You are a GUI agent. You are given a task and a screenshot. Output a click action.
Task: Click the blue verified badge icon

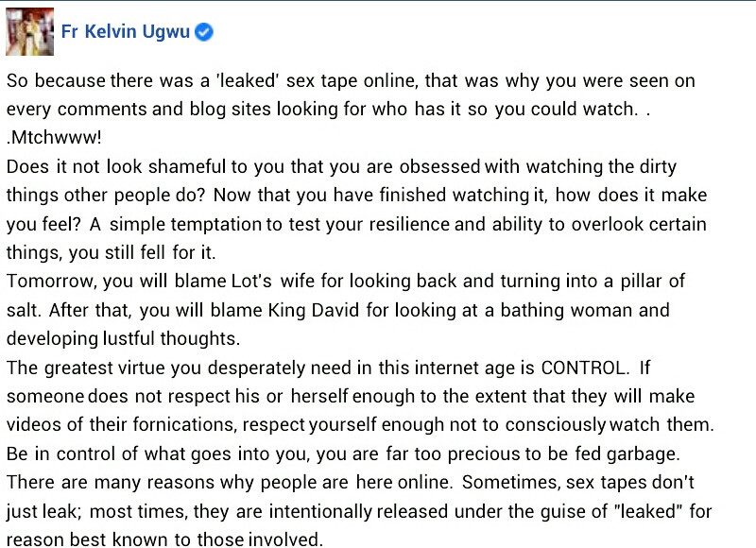point(203,31)
